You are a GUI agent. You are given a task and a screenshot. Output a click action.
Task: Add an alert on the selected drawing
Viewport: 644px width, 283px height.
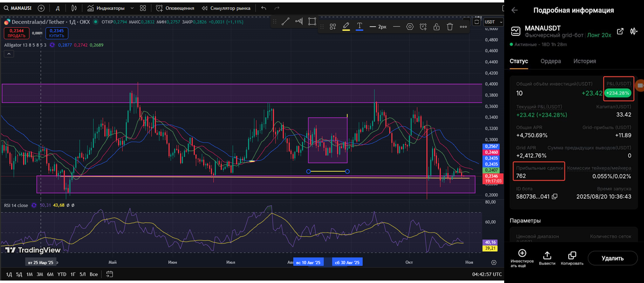pyautogui.click(x=423, y=27)
